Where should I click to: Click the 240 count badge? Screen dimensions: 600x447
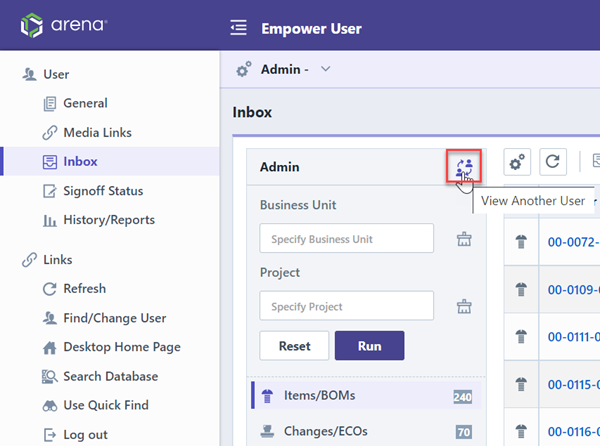[x=463, y=397]
